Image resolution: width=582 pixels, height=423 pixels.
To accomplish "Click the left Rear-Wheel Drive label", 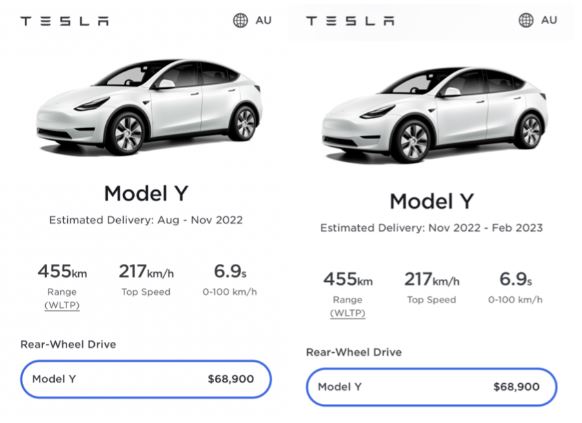I will (68, 344).
